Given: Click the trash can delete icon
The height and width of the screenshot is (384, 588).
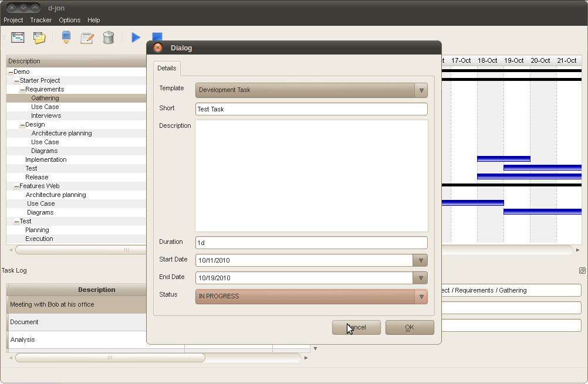Looking at the screenshot, I should (x=109, y=38).
